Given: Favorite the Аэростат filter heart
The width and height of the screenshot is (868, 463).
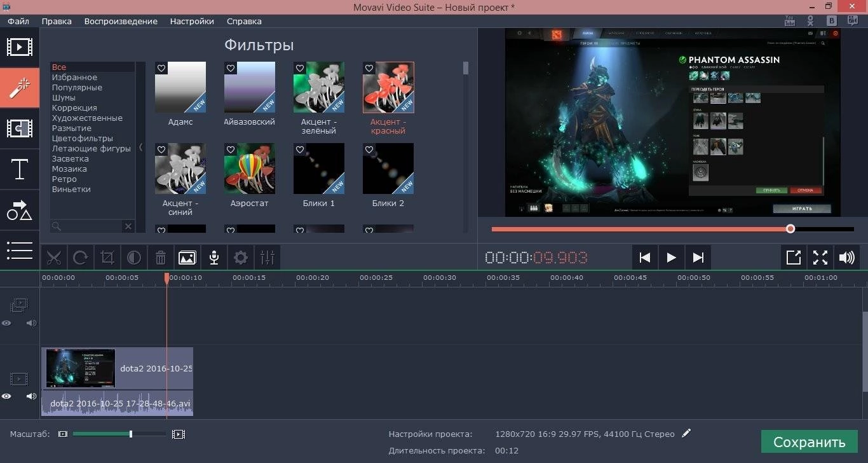Looking at the screenshot, I should coord(231,149).
